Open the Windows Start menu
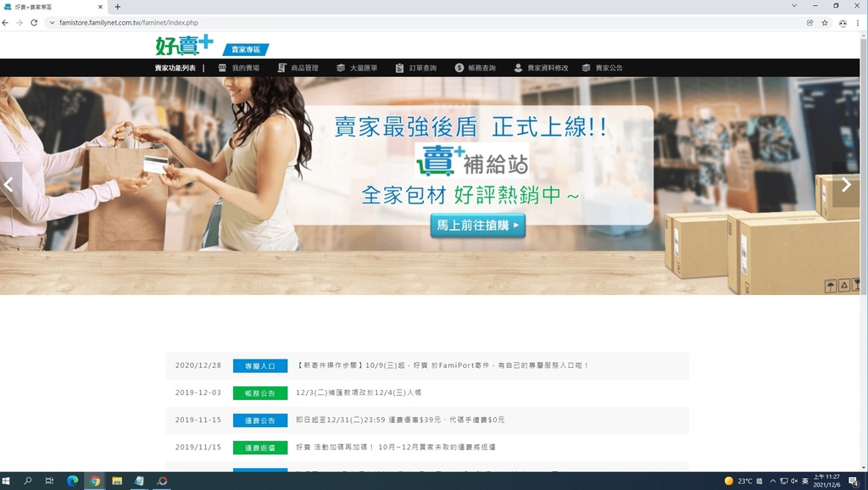868x490 pixels. tap(6, 482)
